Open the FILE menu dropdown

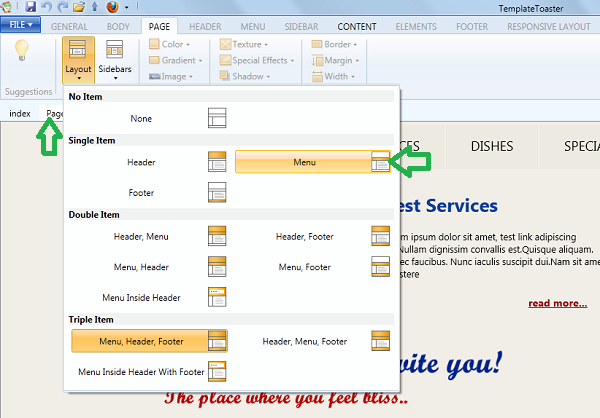[20, 24]
